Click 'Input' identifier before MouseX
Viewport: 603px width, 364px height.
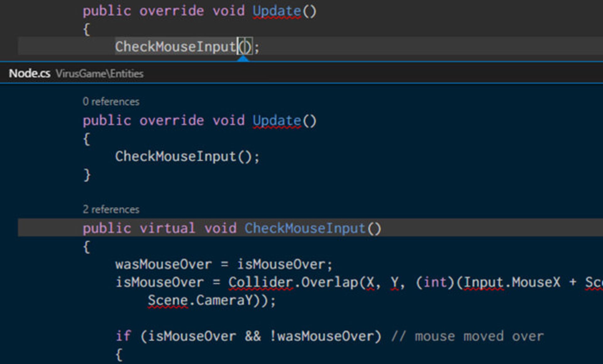(484, 282)
